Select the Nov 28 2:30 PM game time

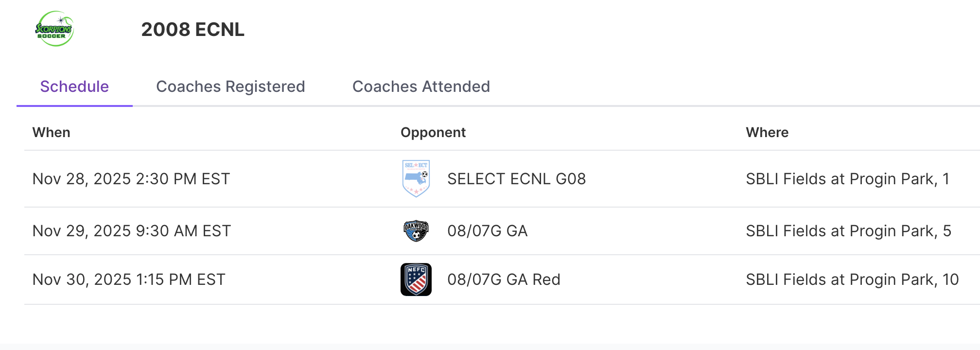pyautogui.click(x=131, y=179)
